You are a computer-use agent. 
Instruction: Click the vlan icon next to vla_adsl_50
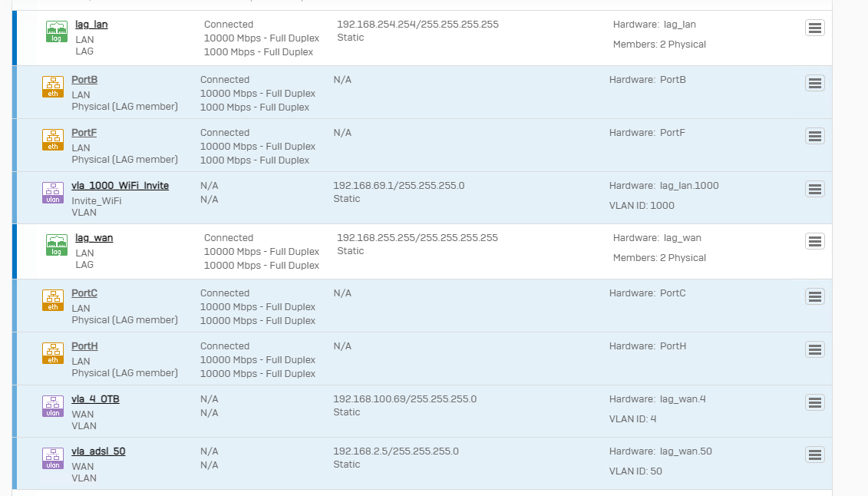(x=53, y=458)
